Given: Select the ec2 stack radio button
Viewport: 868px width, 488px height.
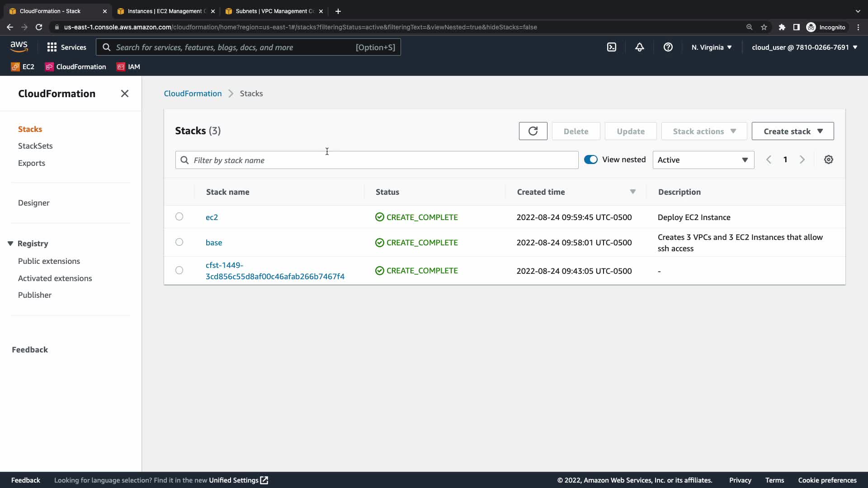Looking at the screenshot, I should click(x=179, y=217).
